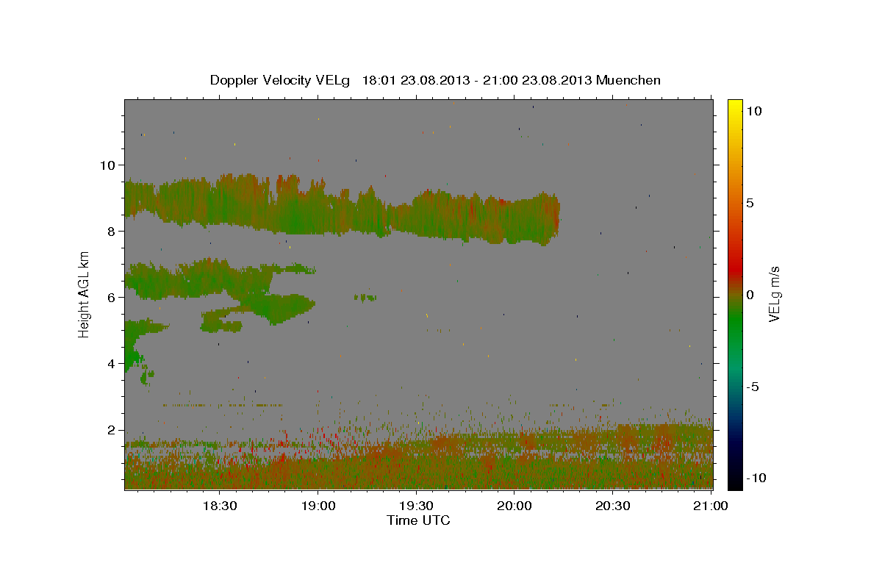Click the 20:30 time tick label

click(613, 506)
